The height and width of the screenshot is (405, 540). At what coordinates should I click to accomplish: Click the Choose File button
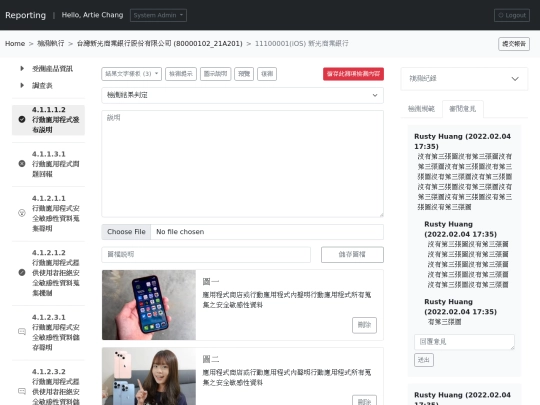coord(126,232)
